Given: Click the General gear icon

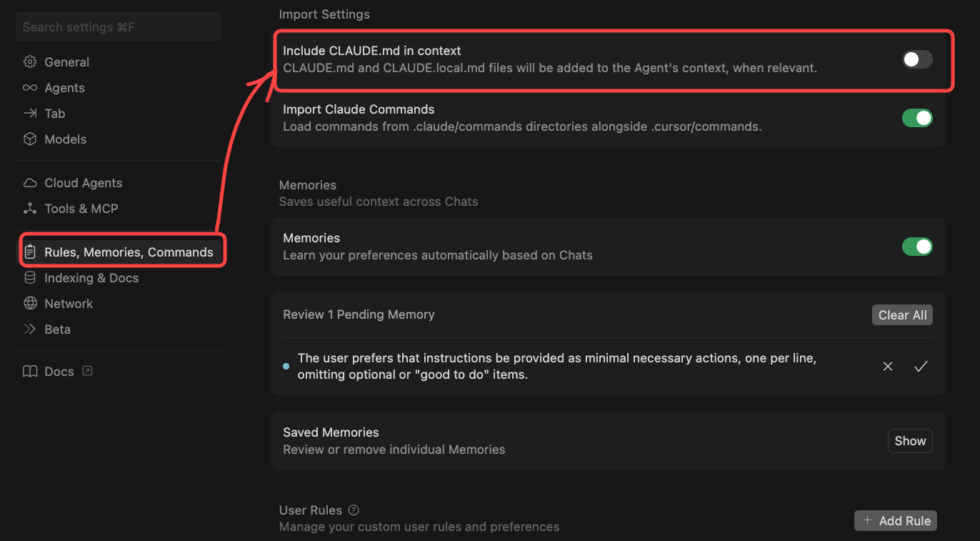Looking at the screenshot, I should 30,62.
